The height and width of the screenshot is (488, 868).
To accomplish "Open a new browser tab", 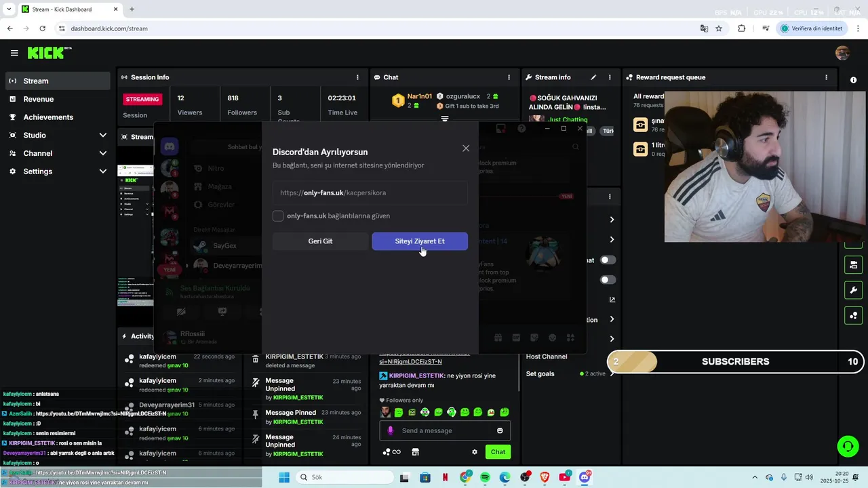I will pos(132,9).
